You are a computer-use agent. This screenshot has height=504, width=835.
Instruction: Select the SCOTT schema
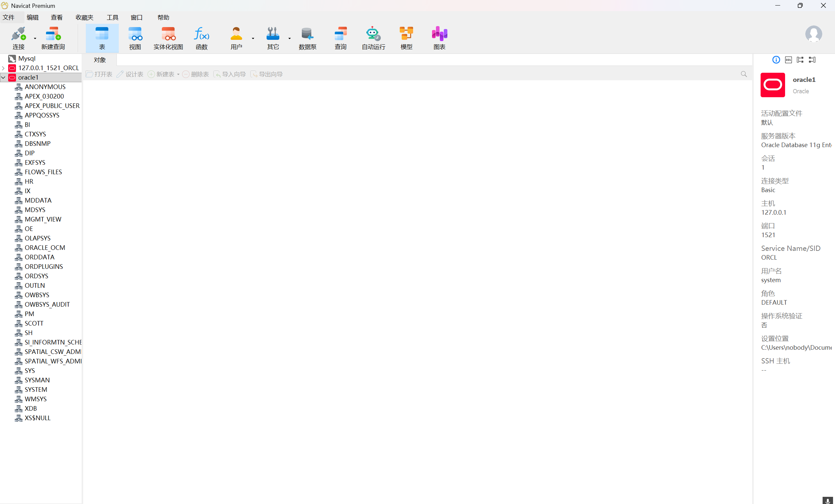pos(34,324)
